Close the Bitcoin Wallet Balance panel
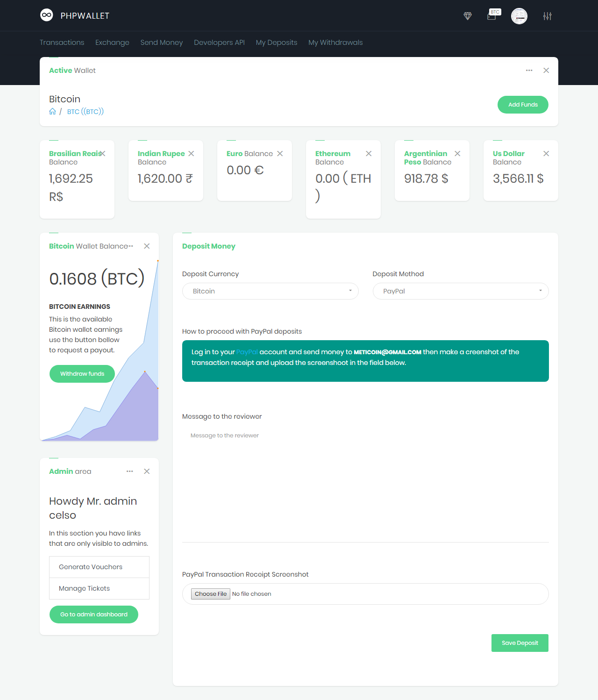This screenshot has width=598, height=700. coord(147,246)
